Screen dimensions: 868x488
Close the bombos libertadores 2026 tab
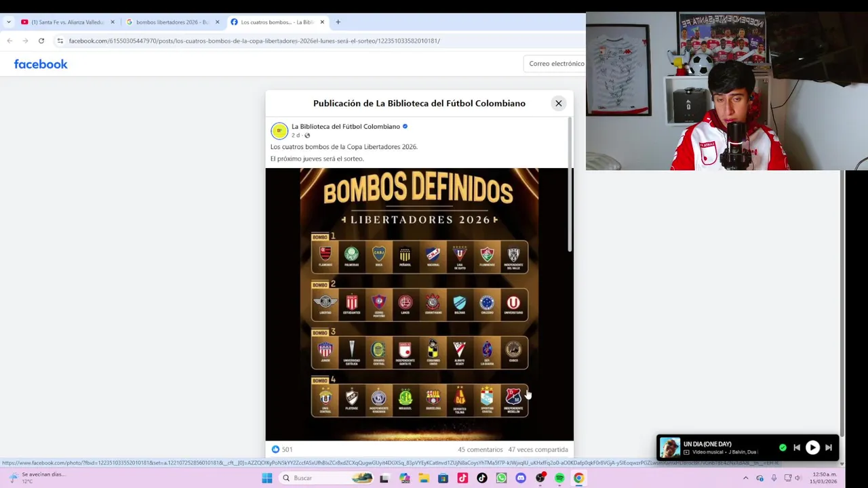click(218, 22)
